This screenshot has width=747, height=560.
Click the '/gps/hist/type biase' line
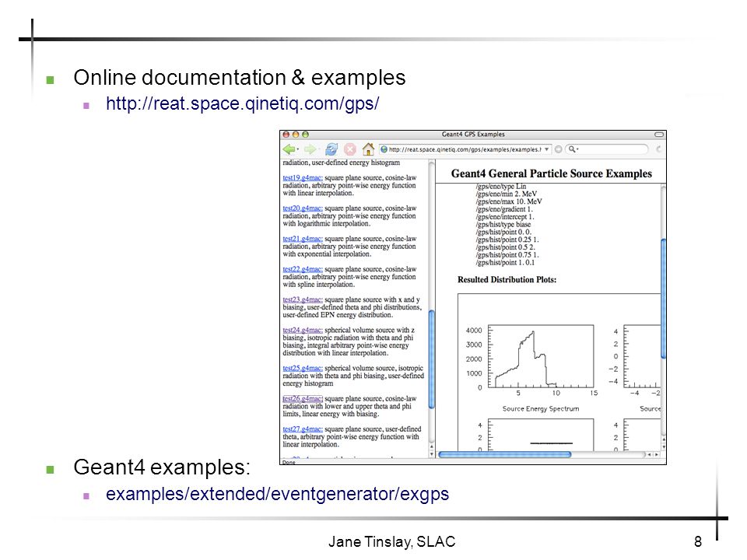(x=503, y=225)
